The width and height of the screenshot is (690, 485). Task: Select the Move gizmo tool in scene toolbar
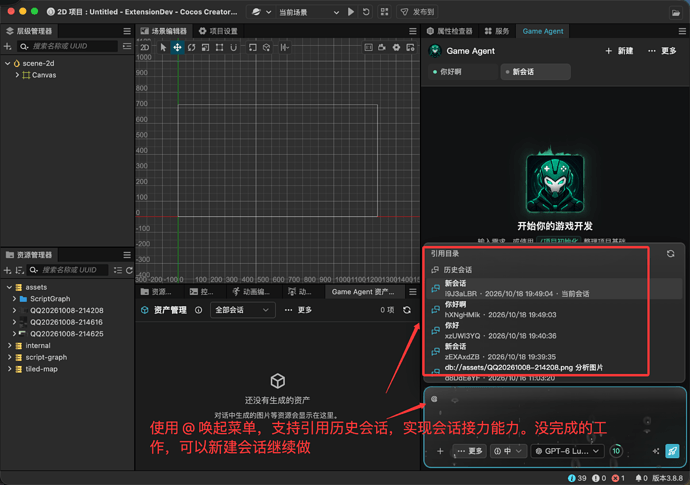click(177, 48)
